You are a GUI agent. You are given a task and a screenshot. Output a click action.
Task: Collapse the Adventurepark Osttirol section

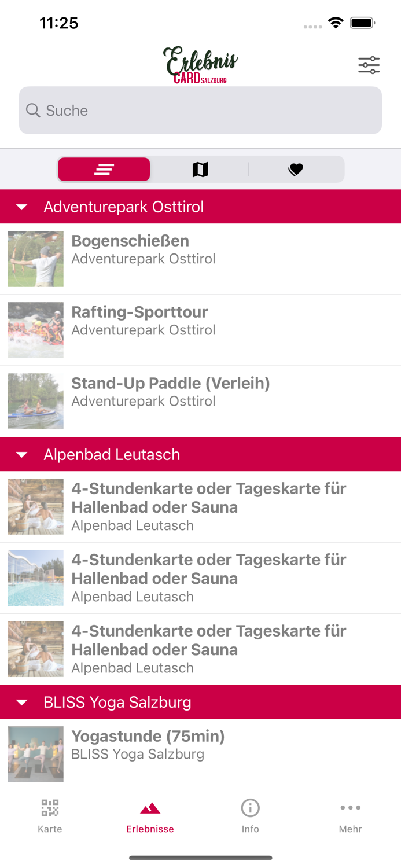21,207
